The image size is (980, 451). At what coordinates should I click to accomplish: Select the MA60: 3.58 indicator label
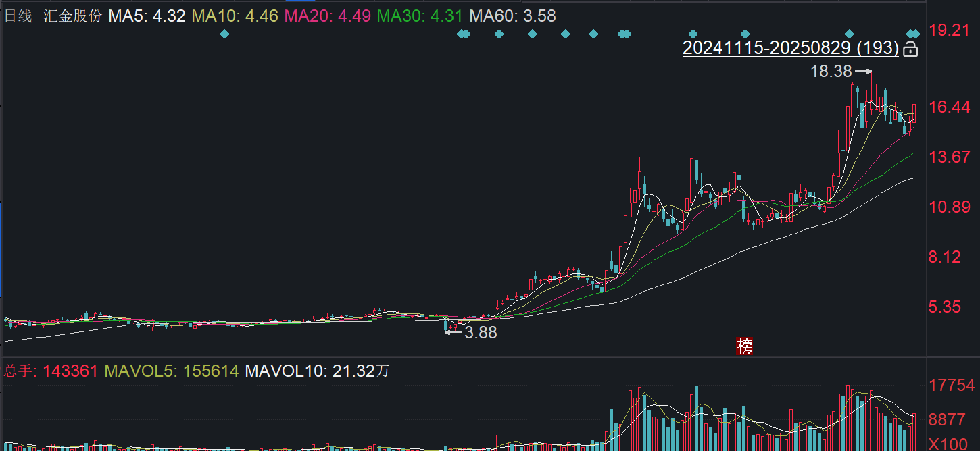(513, 16)
